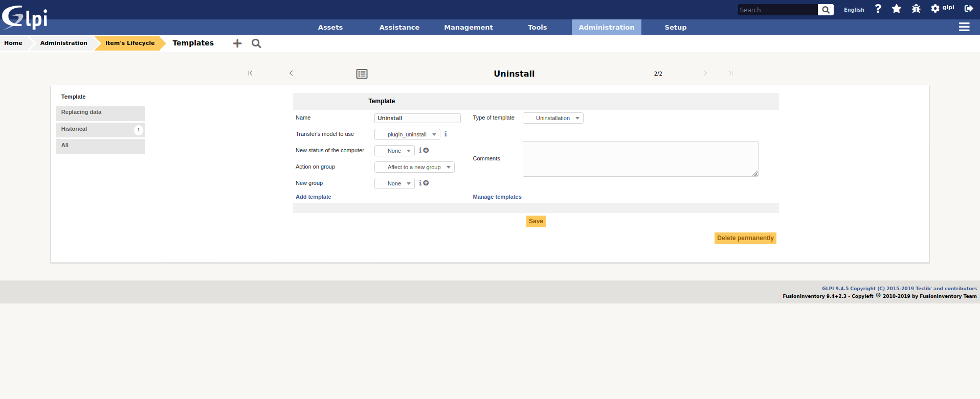
Task: Toggle debug mode bug icon
Action: coord(916,9)
